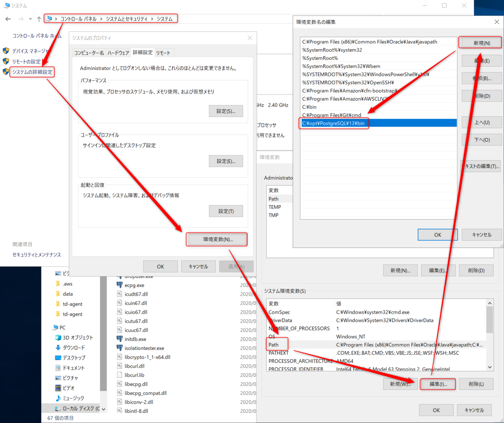Click the PostgreSQL icon of ecpg.exe
The image size is (504, 423).
click(x=120, y=285)
